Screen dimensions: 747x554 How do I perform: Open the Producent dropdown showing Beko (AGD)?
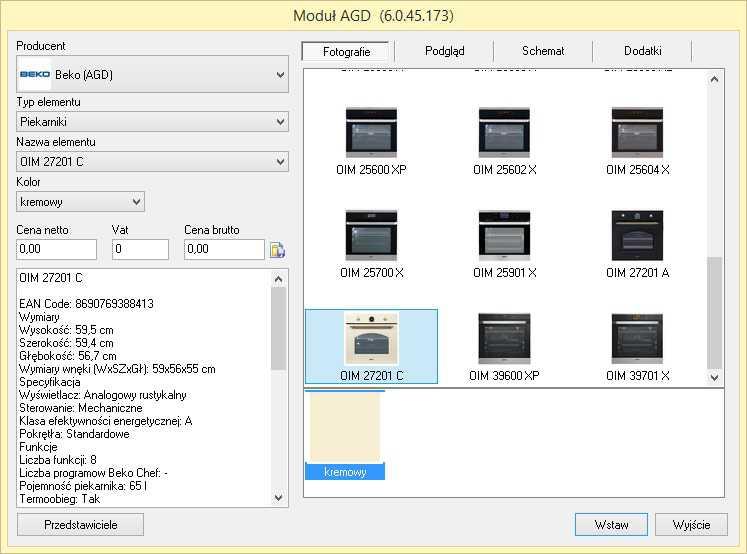pyautogui.click(x=152, y=74)
